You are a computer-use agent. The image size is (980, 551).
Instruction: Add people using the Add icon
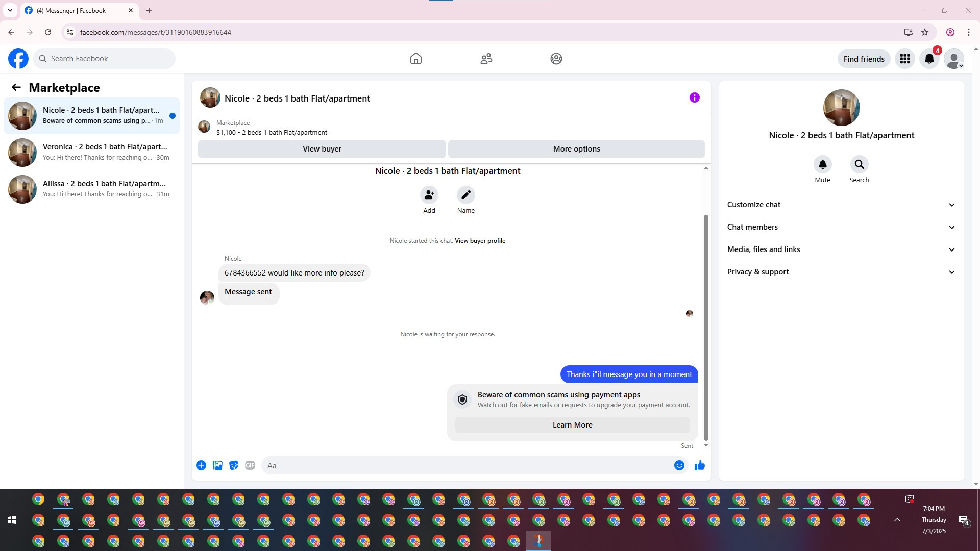[x=429, y=195]
